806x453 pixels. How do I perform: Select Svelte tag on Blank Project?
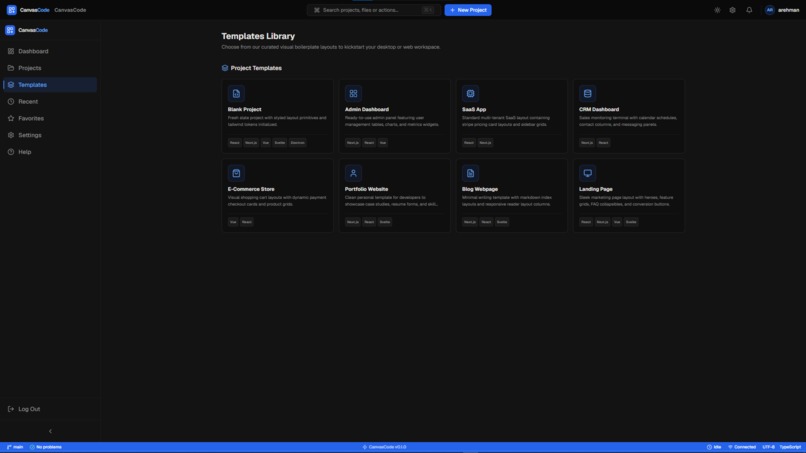pos(280,142)
